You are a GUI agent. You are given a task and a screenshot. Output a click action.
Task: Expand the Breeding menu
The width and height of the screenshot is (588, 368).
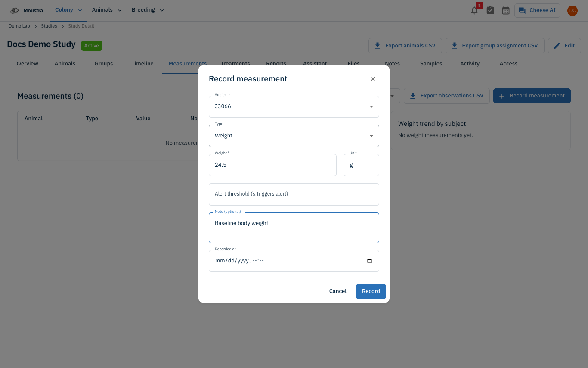[148, 10]
